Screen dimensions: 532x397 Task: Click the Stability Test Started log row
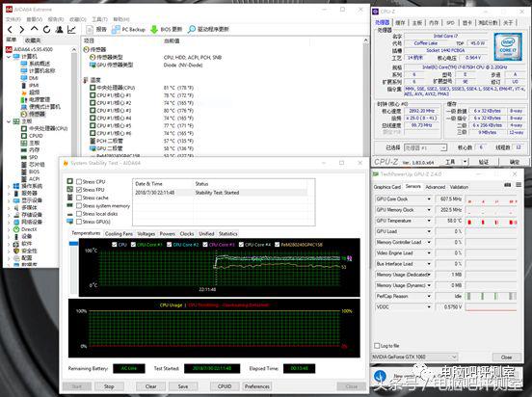pos(221,193)
